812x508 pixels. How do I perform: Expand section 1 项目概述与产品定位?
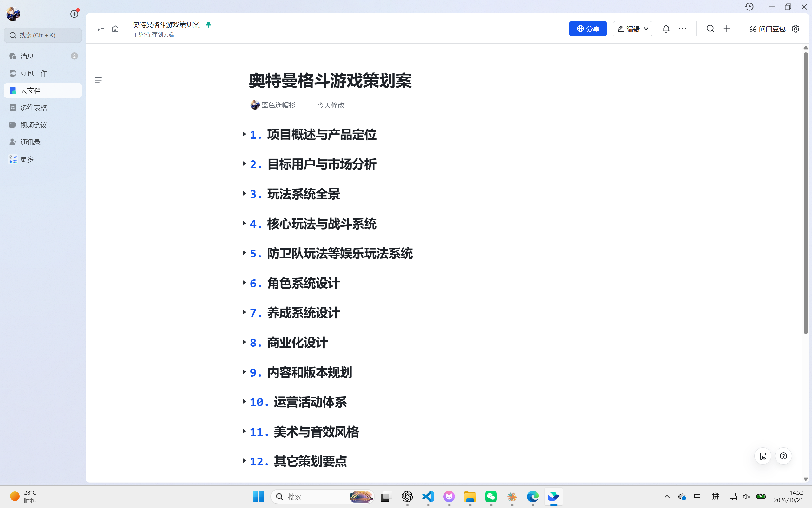coord(244,134)
